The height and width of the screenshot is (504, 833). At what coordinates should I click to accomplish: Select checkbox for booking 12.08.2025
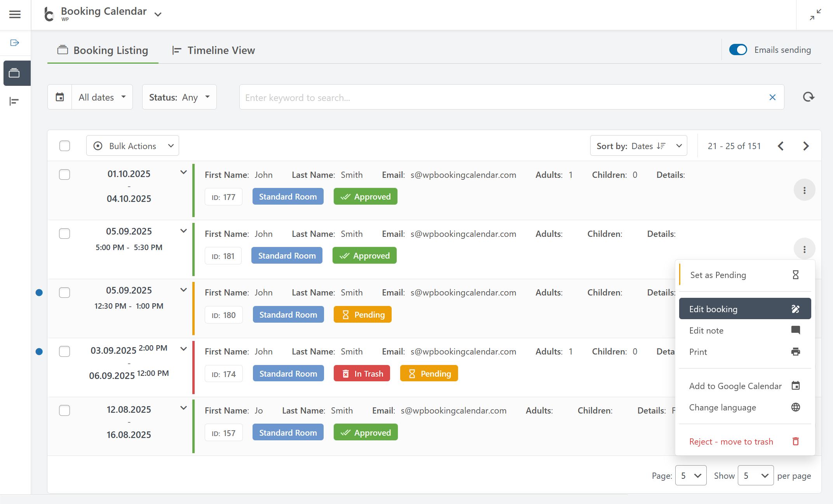[x=64, y=410]
